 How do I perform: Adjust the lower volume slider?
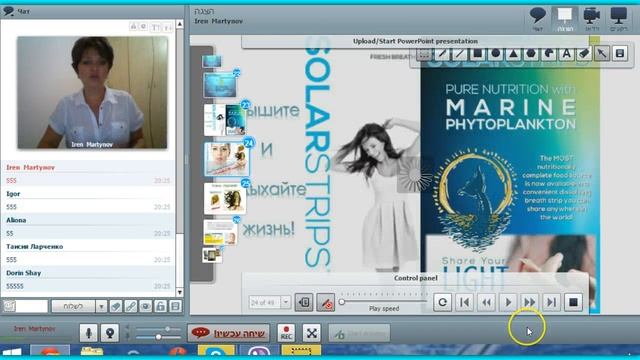pos(158,337)
